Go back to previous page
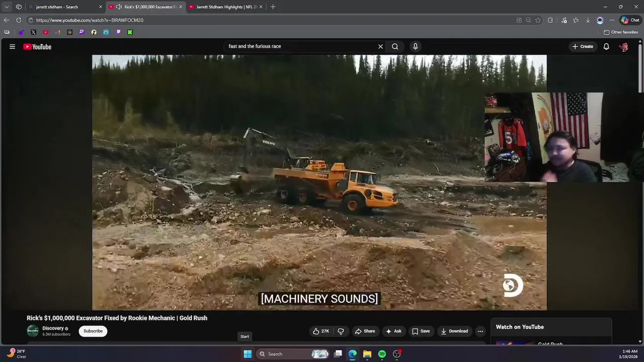 pyautogui.click(x=6, y=20)
